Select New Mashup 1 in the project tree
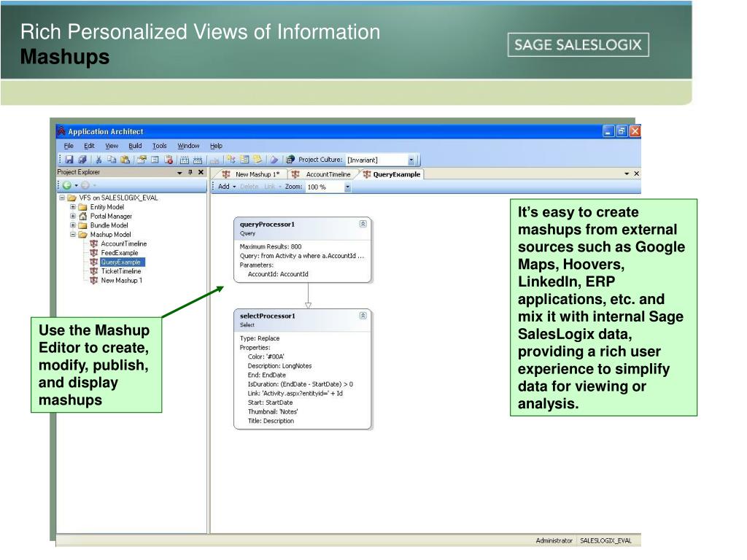This screenshot has height=560, width=747. [x=122, y=281]
